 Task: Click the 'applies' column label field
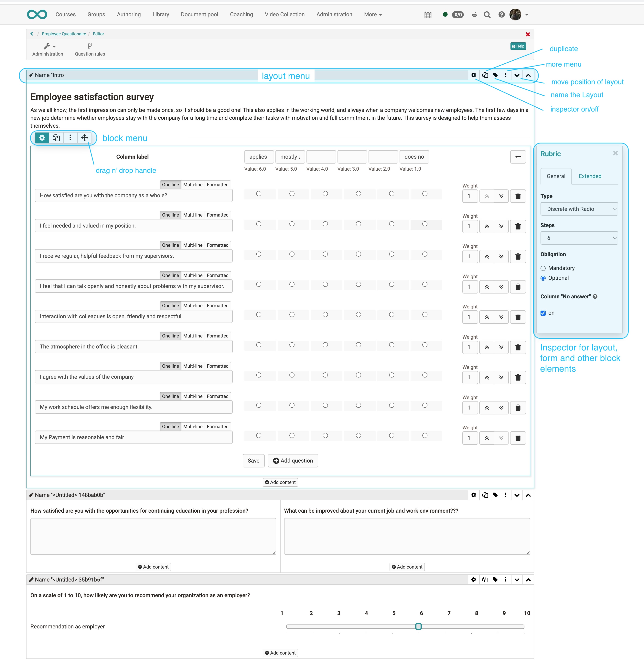[259, 157]
